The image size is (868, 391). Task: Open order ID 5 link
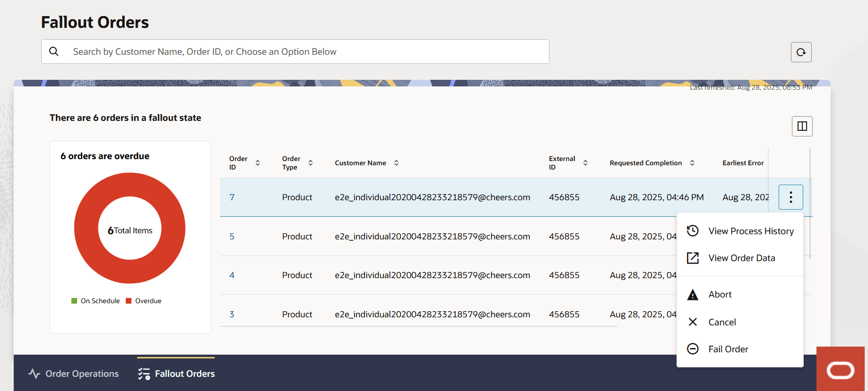(232, 237)
